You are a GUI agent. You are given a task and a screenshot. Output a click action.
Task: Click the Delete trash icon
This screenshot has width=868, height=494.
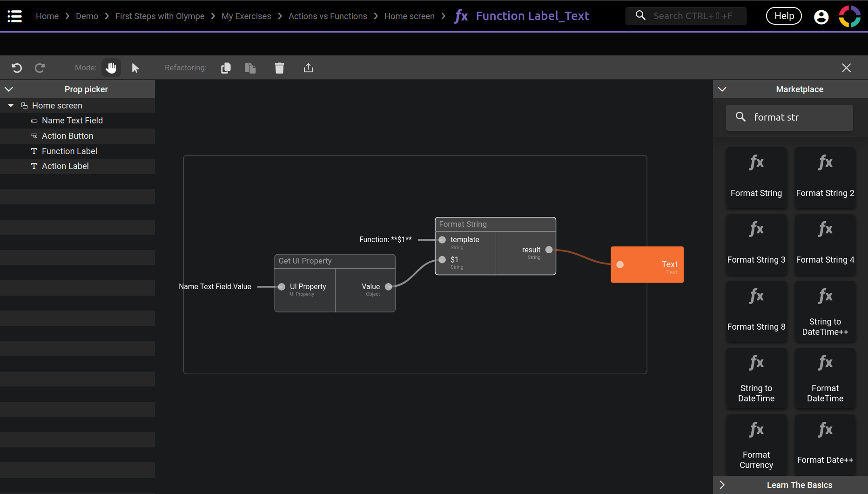(279, 68)
